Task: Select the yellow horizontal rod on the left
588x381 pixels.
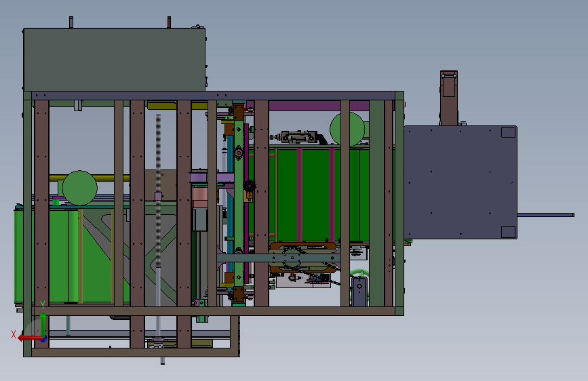Action: click(89, 178)
